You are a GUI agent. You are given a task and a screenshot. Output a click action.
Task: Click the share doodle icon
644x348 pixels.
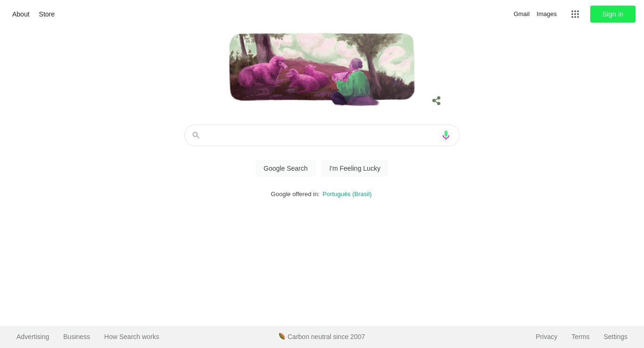click(436, 100)
